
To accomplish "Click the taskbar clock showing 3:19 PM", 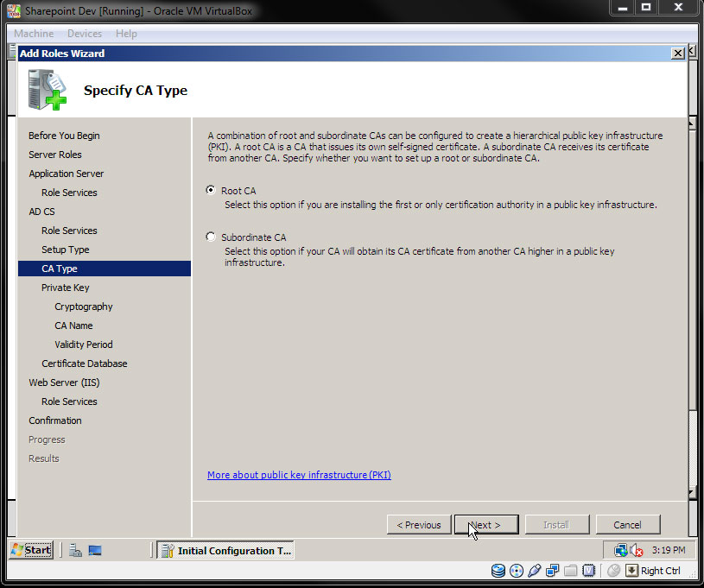I will pos(669,550).
